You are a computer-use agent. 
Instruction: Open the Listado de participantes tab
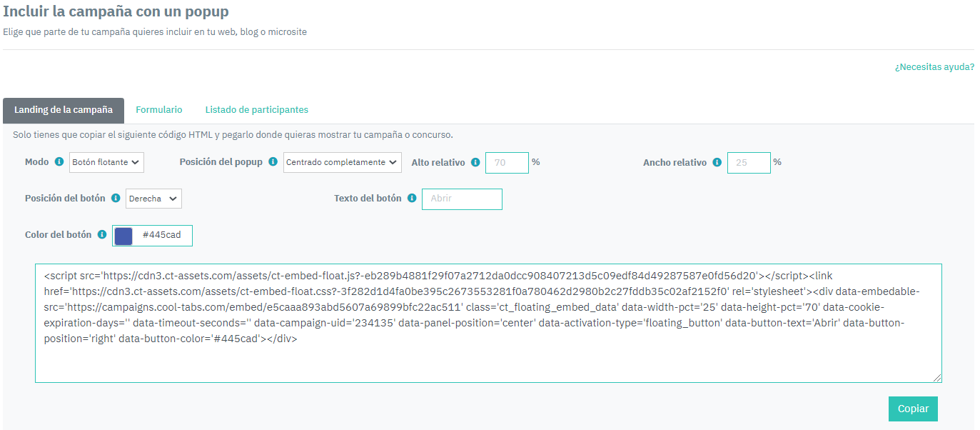click(x=257, y=110)
